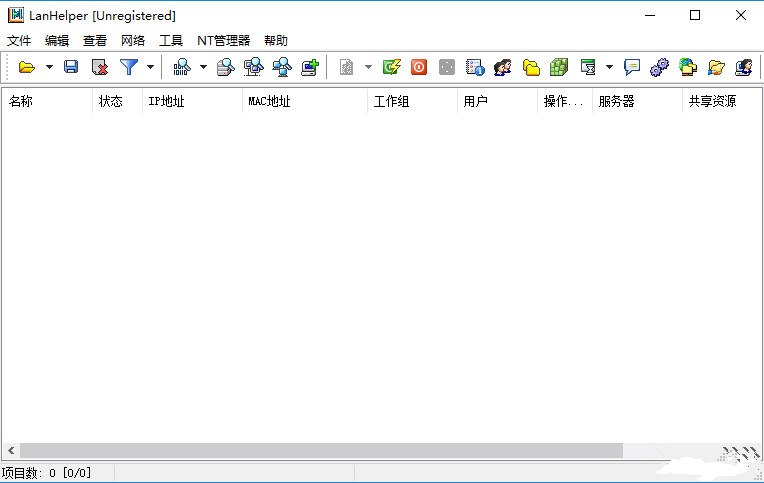Click the binary digits magnifier scan icon

pos(182,67)
